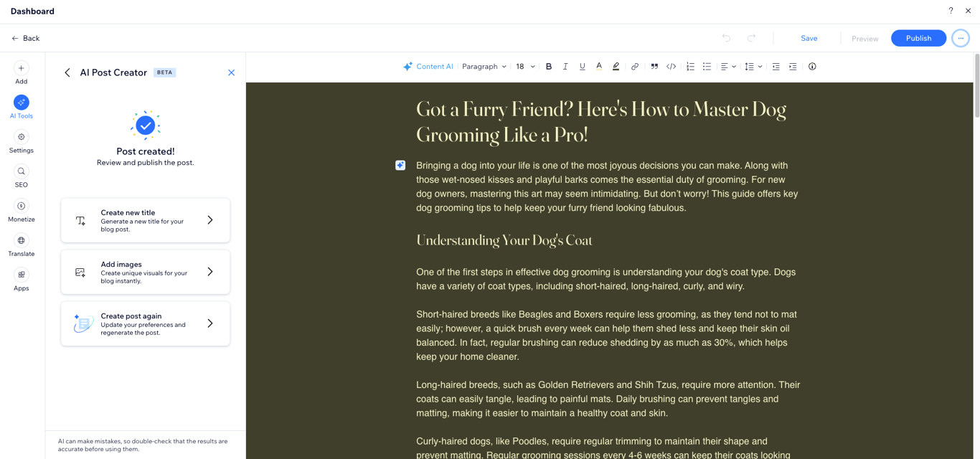Publish the blog post
Screen dimensions: 980x459
918,38
